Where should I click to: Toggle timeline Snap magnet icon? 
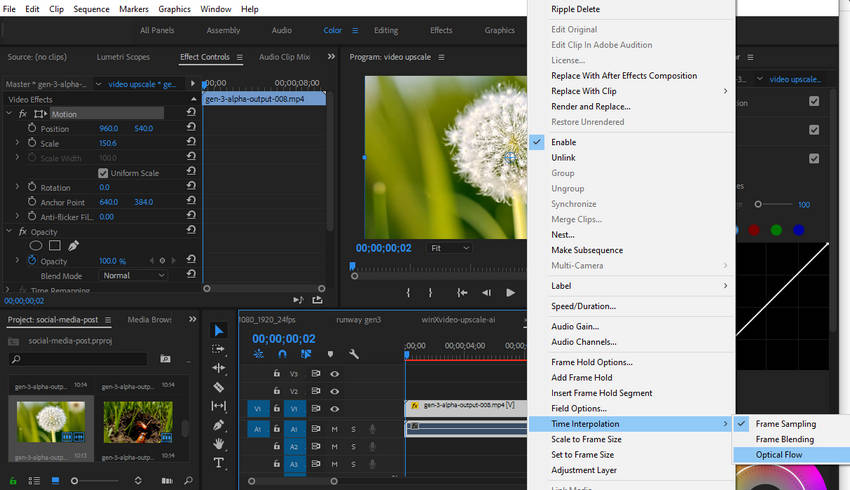tap(282, 354)
